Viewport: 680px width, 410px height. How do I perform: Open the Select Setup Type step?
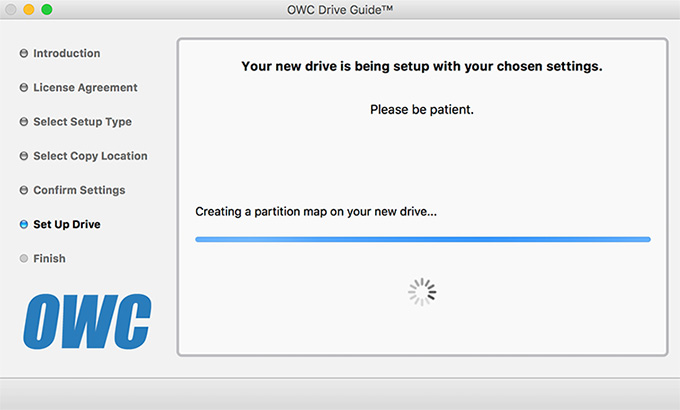tap(82, 122)
